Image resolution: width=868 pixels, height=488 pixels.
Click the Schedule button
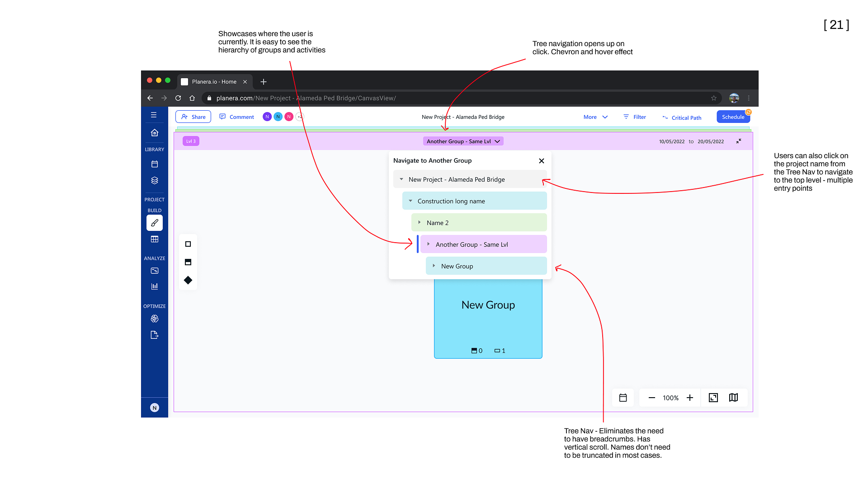pos(733,117)
